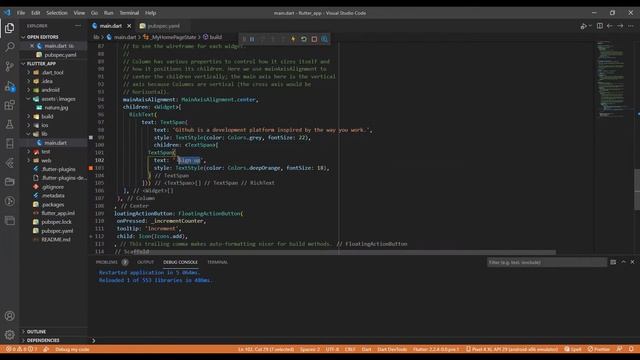
Task: Open the Manage gear icon
Action: [9, 335]
